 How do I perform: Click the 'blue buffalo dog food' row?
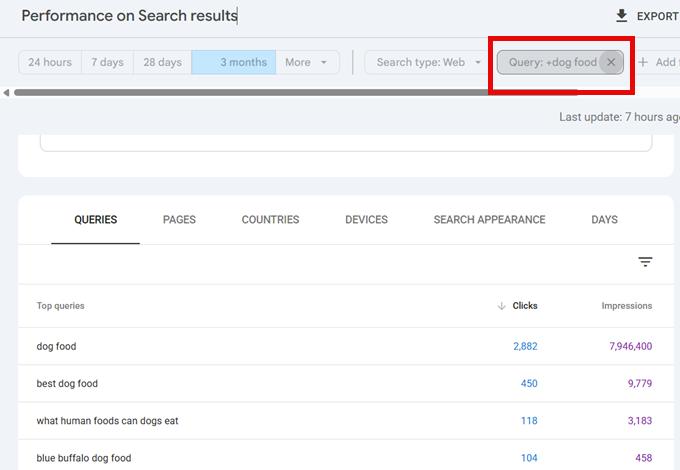pyautogui.click(x=346, y=456)
